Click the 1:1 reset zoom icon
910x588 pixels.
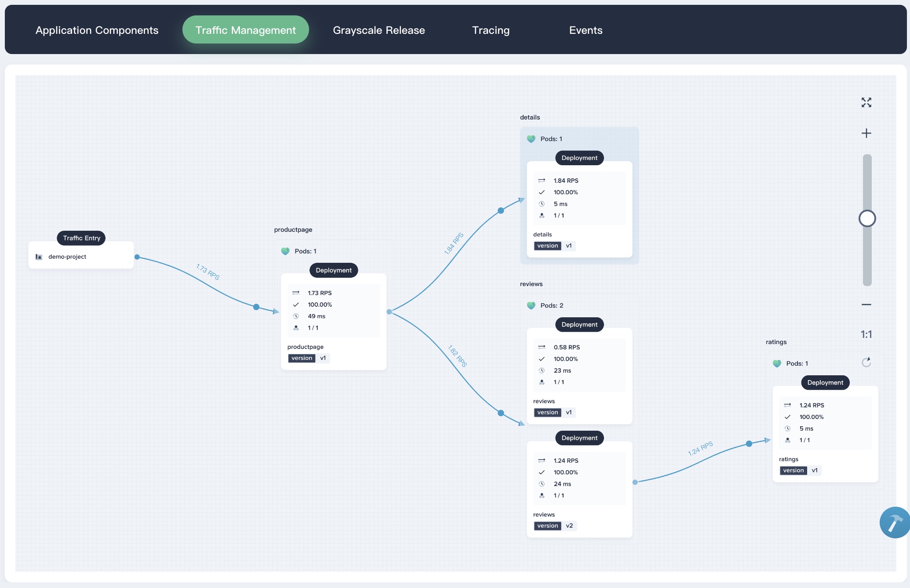point(866,334)
